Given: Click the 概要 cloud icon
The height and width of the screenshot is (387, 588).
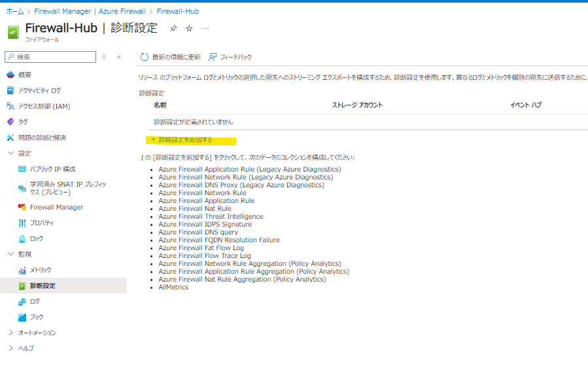Looking at the screenshot, I should (10, 75).
